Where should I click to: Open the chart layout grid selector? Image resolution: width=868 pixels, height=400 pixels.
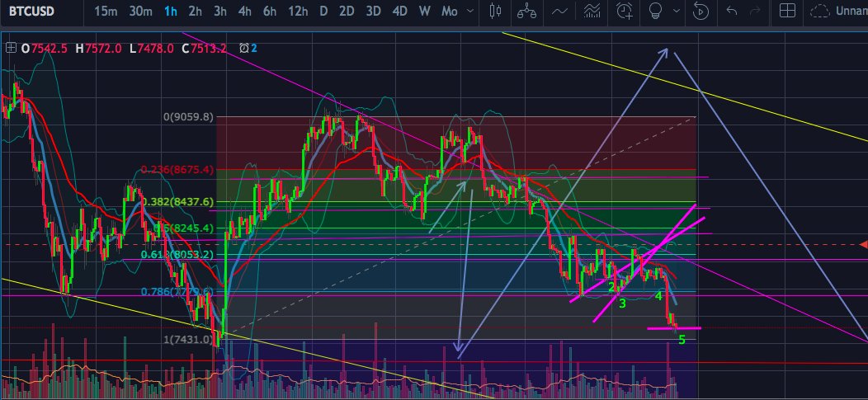[x=787, y=11]
